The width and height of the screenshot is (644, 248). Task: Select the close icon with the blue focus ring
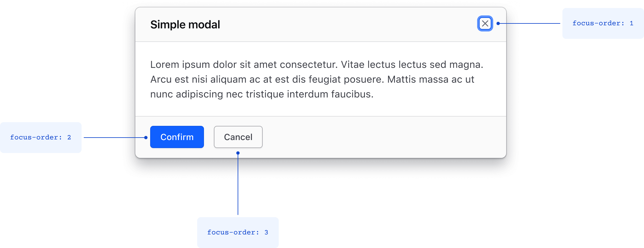485,23
